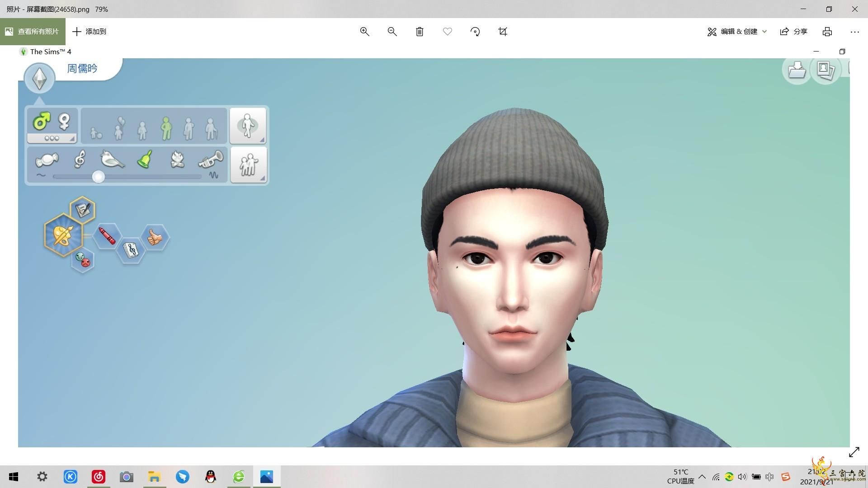This screenshot has width=868, height=488.
Task: Rotate the photo
Action: (475, 32)
